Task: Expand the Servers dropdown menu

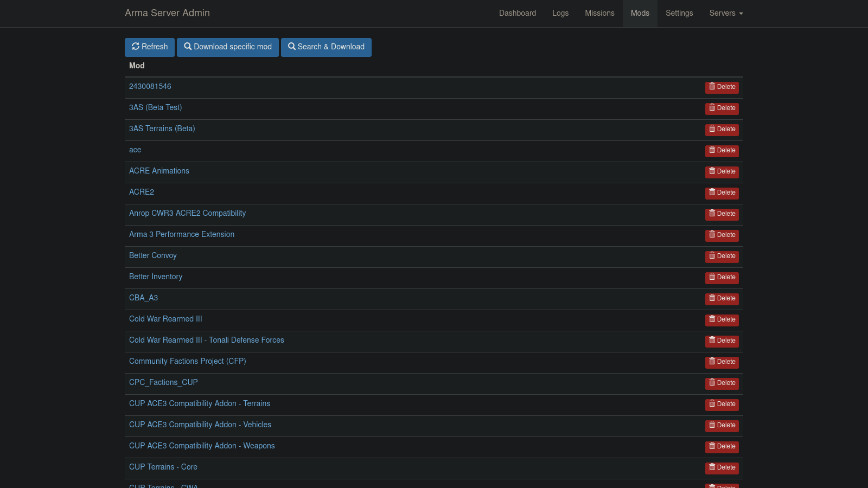Action: click(x=726, y=13)
